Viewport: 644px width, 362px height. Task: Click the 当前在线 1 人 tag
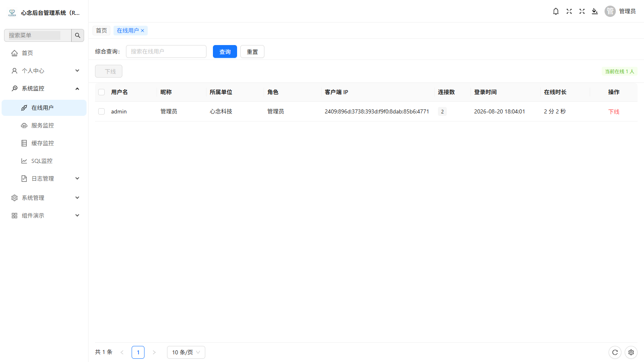click(x=619, y=71)
